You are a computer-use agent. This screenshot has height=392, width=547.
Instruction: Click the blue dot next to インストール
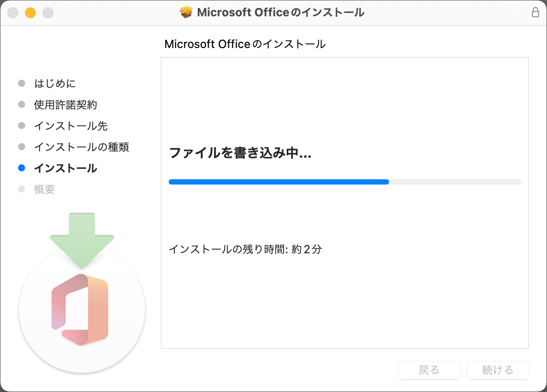[x=22, y=168]
